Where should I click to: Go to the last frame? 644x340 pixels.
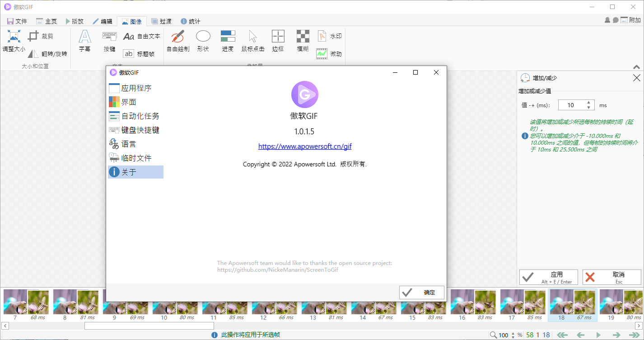tap(634, 335)
